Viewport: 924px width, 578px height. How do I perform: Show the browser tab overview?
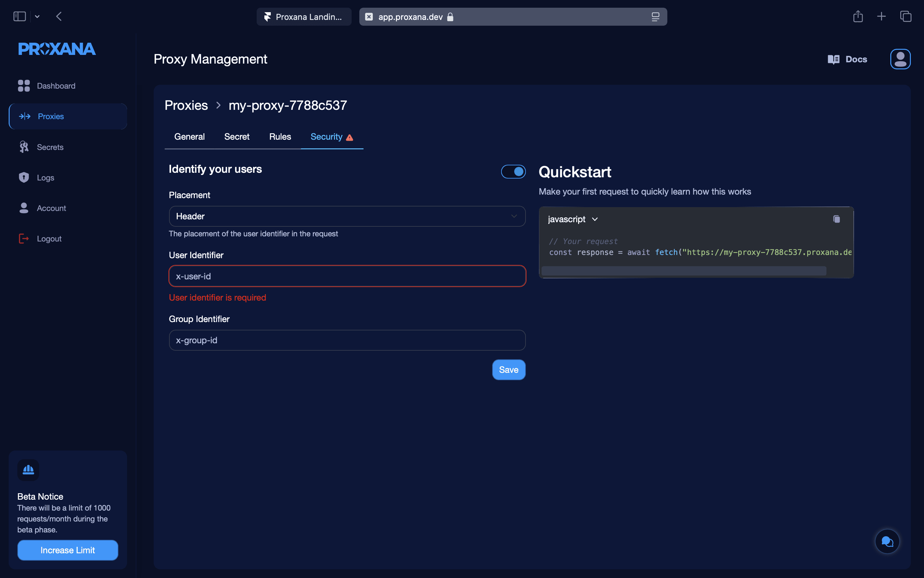(x=906, y=16)
